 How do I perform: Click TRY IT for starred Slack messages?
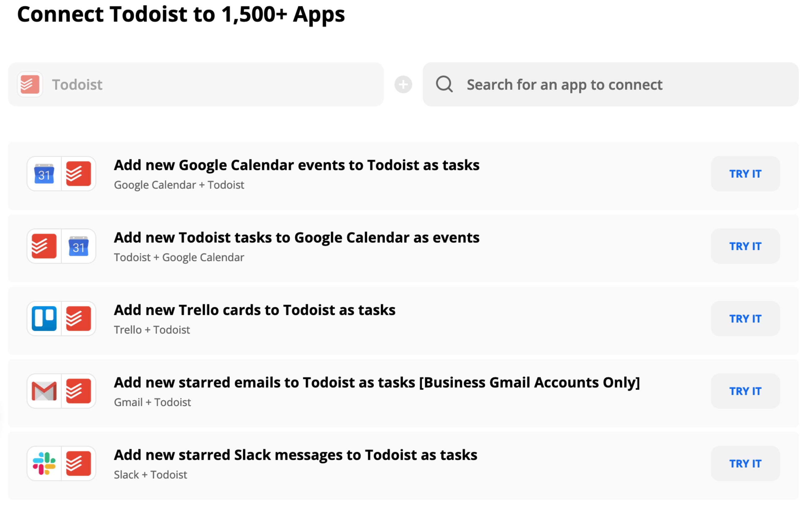tap(745, 463)
